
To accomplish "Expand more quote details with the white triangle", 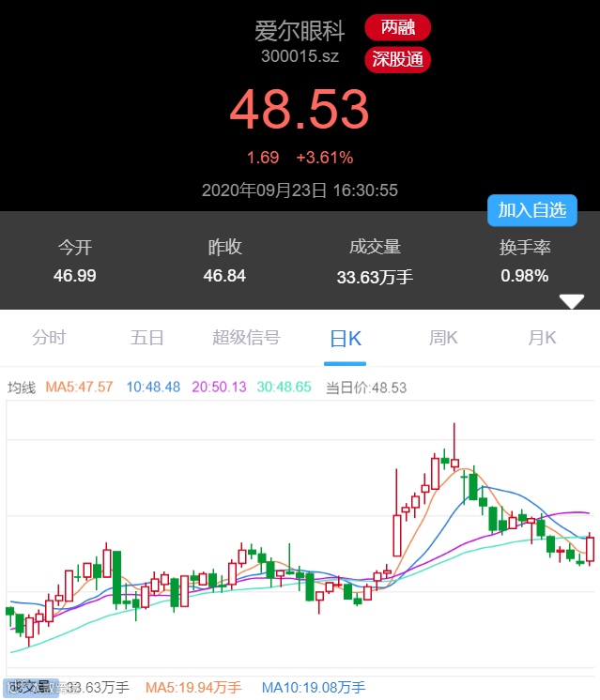I will point(572,301).
